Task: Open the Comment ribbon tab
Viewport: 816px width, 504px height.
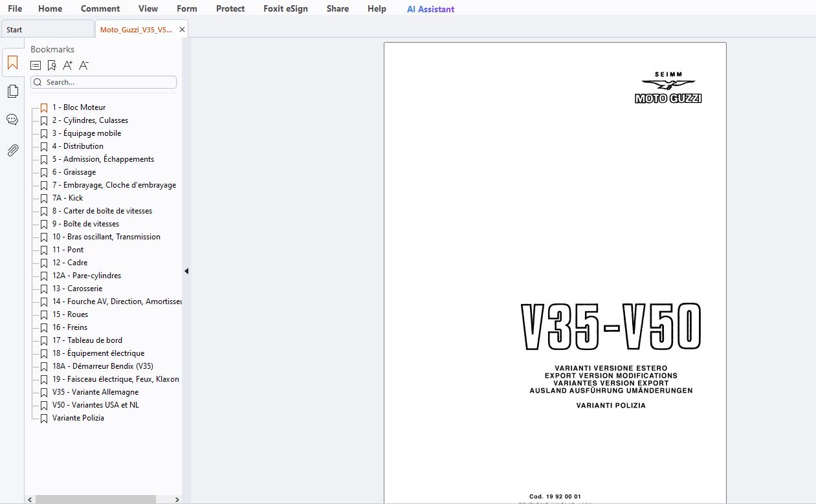Action: tap(100, 8)
